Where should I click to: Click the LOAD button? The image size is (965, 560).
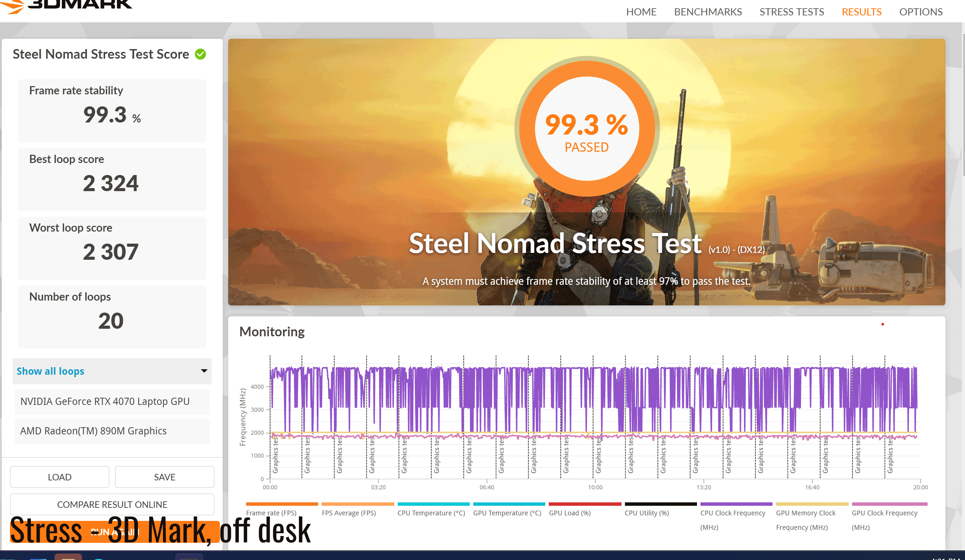[59, 477]
